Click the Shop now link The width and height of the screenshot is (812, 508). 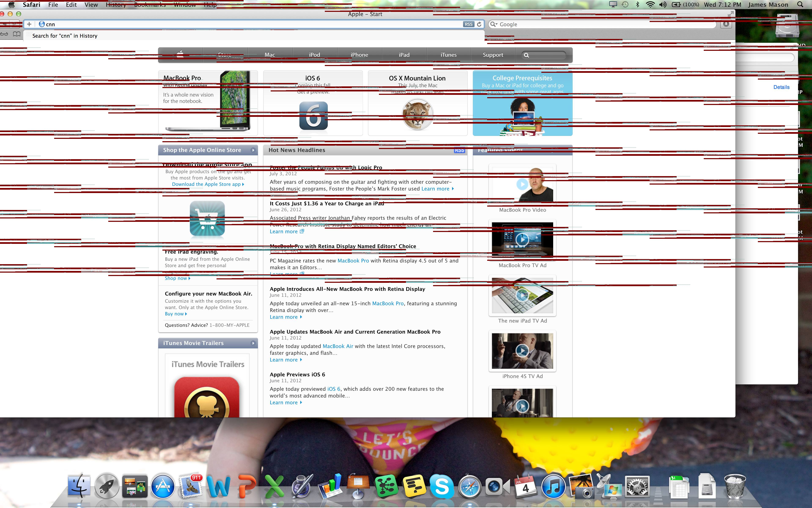(177, 278)
